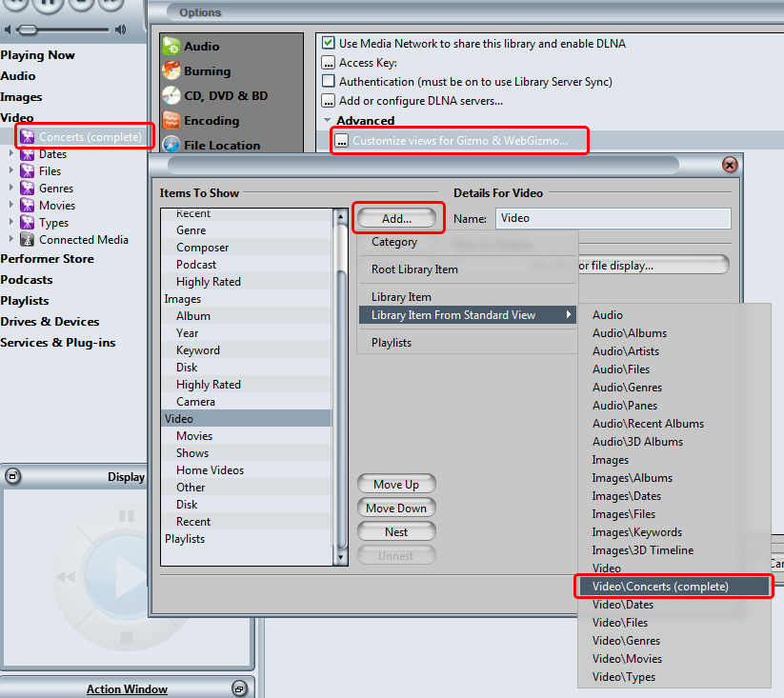Open Library Item From Standard View submenu arrow
Screen dimensions: 784x698
point(568,315)
